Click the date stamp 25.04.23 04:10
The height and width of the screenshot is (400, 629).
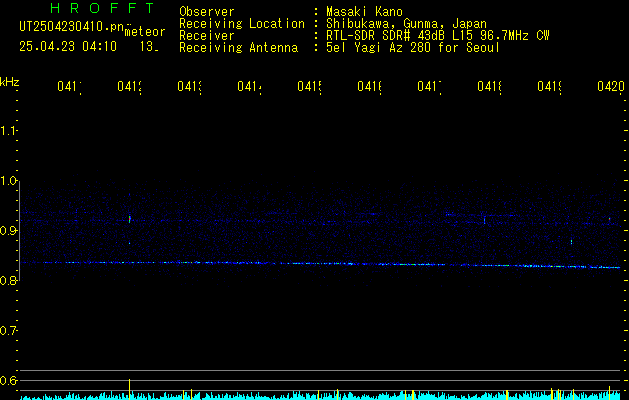pos(68,47)
